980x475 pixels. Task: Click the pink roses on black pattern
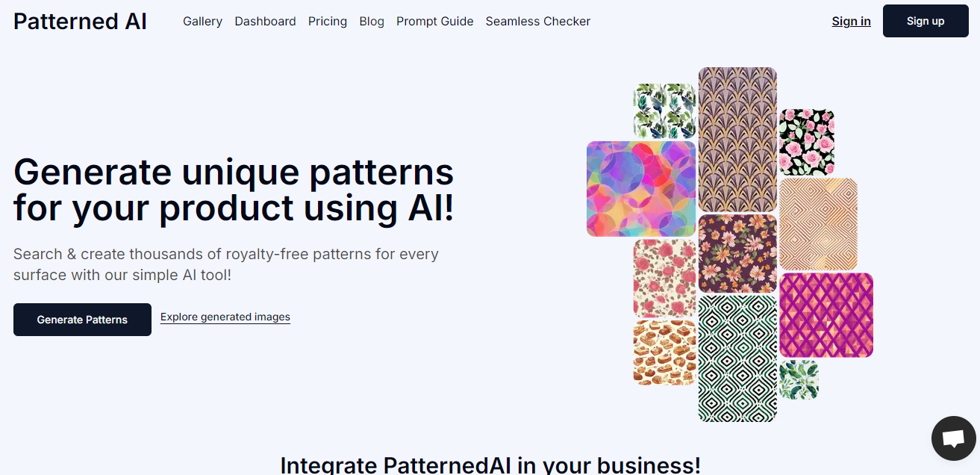click(806, 142)
